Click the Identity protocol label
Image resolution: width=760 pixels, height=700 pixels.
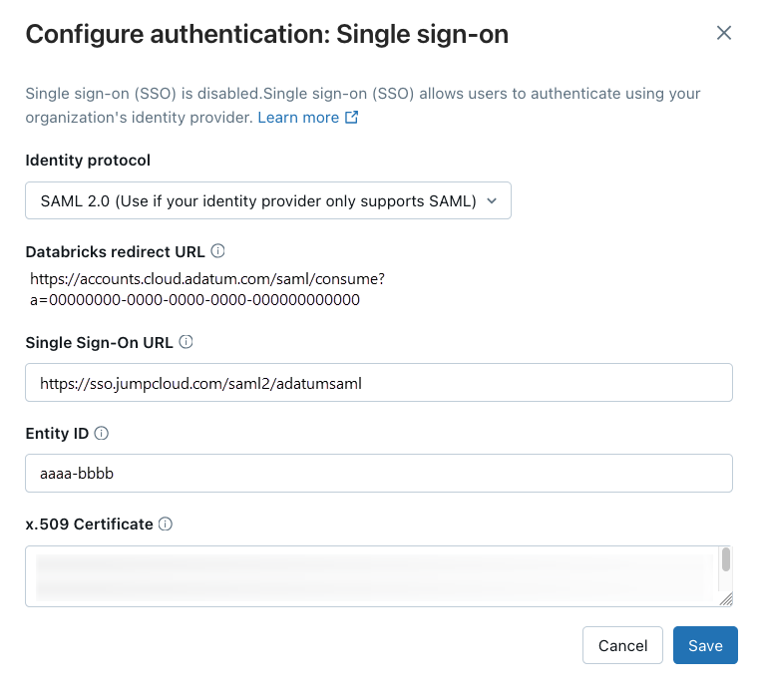[88, 160]
